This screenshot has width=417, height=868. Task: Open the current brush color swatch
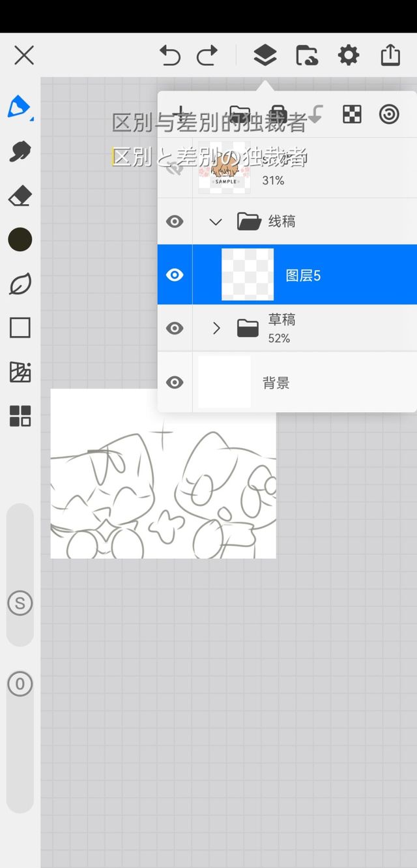(20, 239)
